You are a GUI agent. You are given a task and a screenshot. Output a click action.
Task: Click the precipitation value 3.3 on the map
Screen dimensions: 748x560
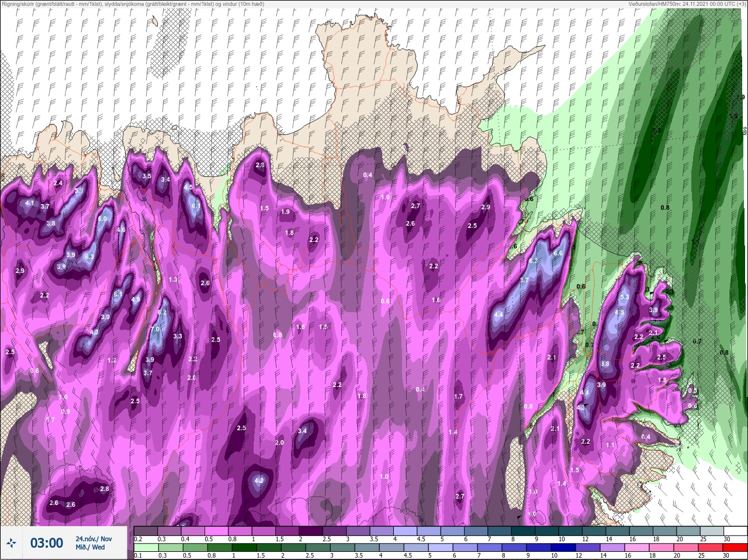coord(178,336)
